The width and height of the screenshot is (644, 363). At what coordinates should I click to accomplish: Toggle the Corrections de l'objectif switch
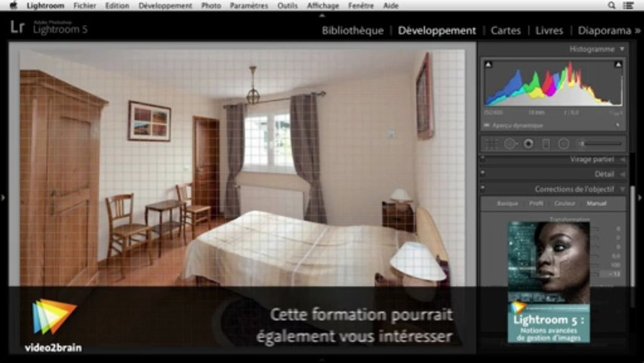tap(482, 189)
